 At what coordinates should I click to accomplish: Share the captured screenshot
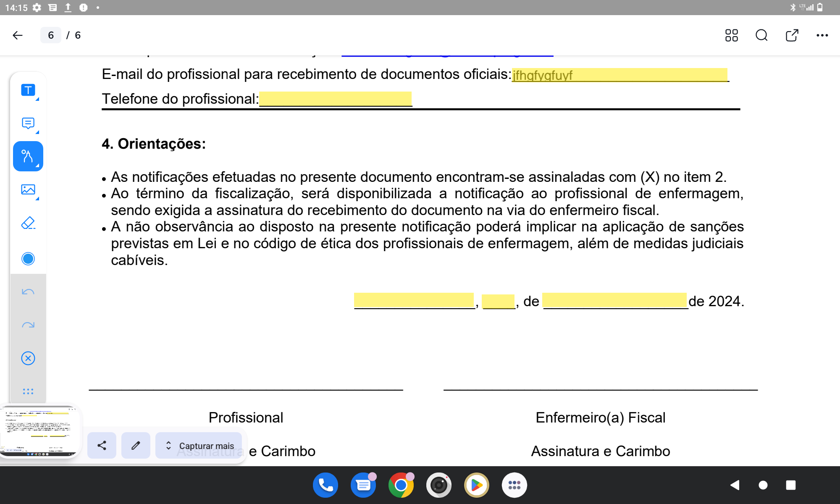pos(102,445)
